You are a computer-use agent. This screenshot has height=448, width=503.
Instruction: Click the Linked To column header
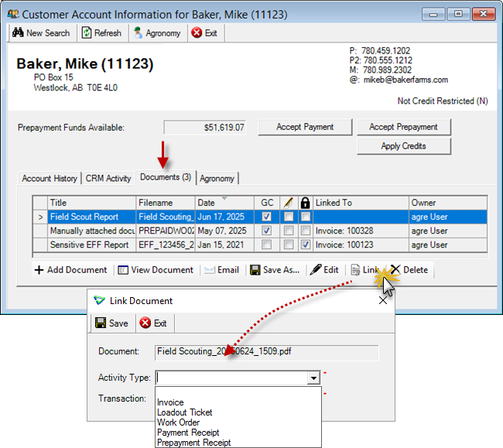(x=361, y=203)
